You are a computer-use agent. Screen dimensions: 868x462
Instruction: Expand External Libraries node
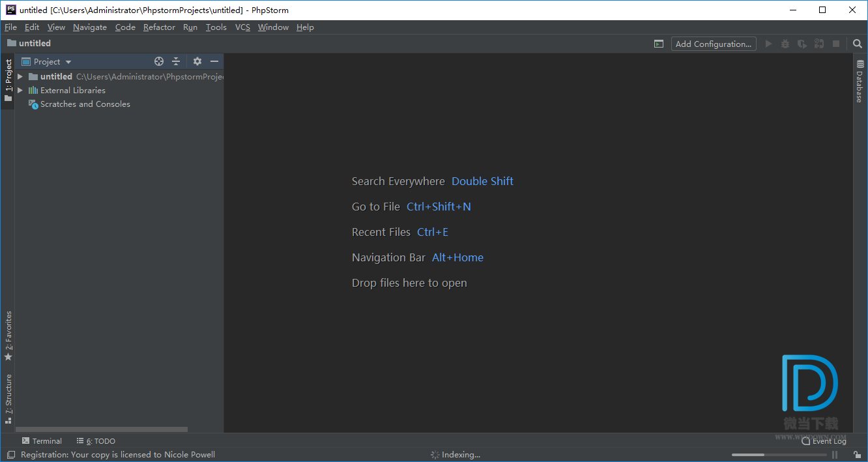click(x=20, y=90)
